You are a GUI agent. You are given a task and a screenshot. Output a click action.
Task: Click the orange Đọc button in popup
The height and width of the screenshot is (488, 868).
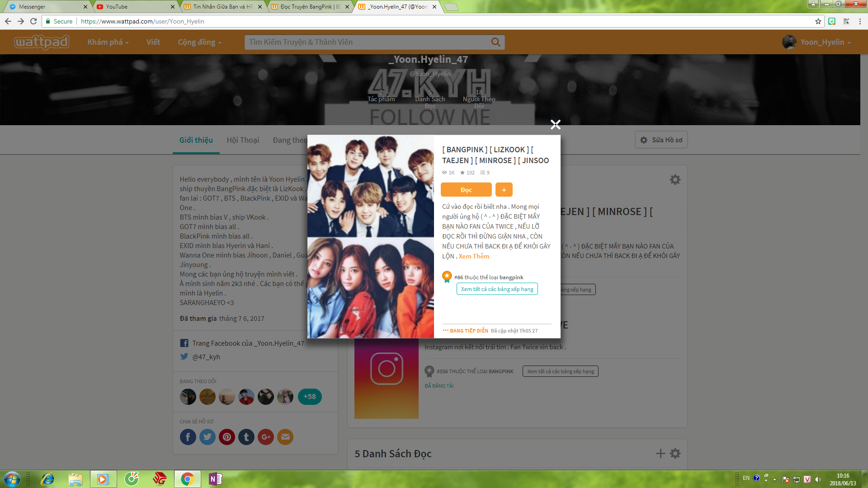click(466, 190)
